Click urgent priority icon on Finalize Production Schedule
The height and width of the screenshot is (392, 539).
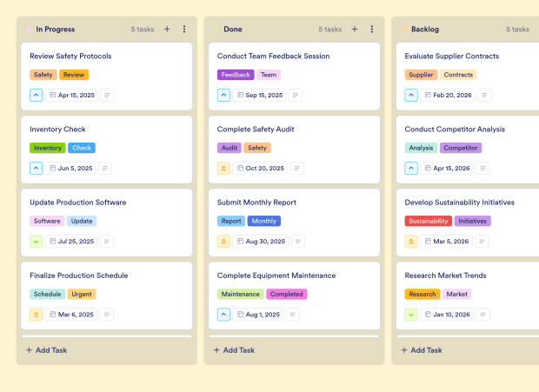tap(37, 315)
